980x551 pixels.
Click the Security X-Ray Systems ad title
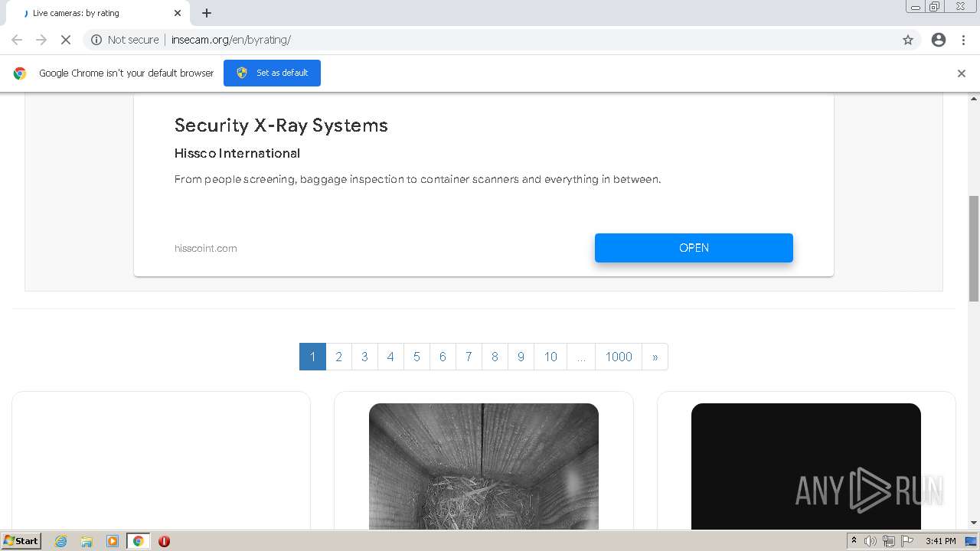tap(281, 126)
